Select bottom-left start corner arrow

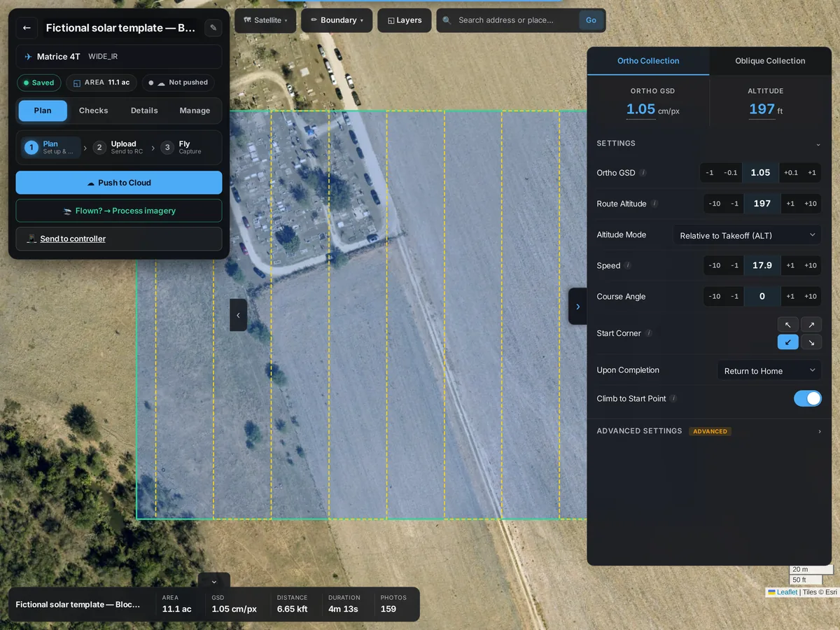787,342
